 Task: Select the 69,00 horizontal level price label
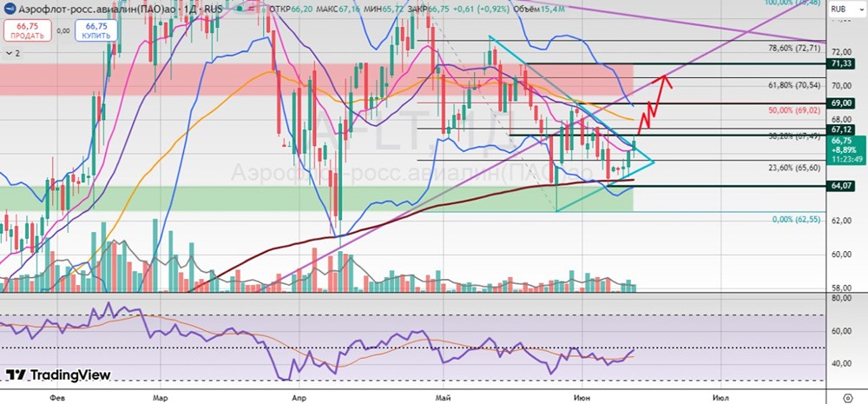839,103
